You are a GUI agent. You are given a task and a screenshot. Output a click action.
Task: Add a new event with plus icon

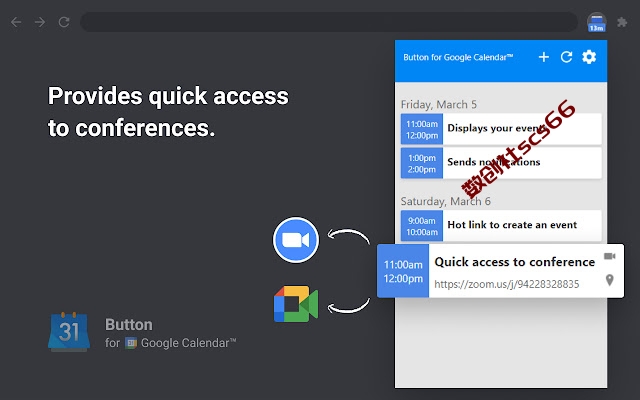pos(544,57)
